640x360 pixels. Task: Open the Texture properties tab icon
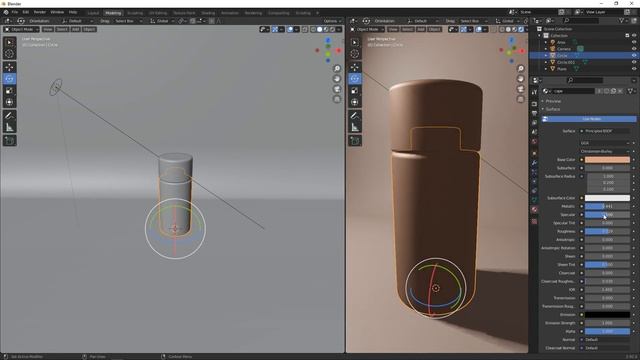tap(534, 221)
